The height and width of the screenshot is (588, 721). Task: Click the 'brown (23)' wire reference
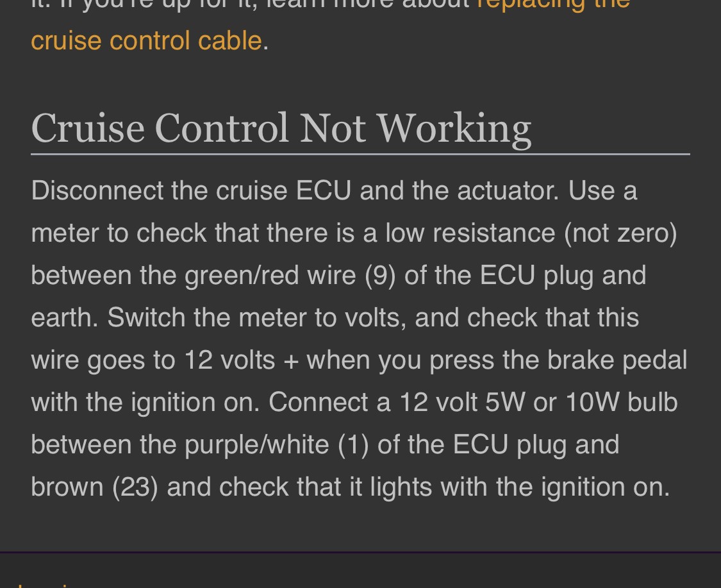[x=94, y=487]
